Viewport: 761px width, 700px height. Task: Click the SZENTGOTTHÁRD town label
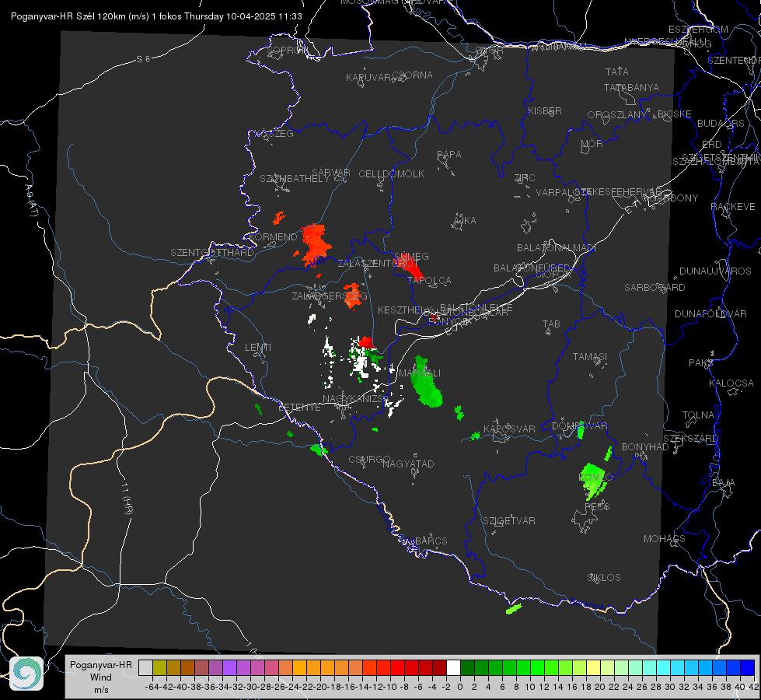[212, 253]
